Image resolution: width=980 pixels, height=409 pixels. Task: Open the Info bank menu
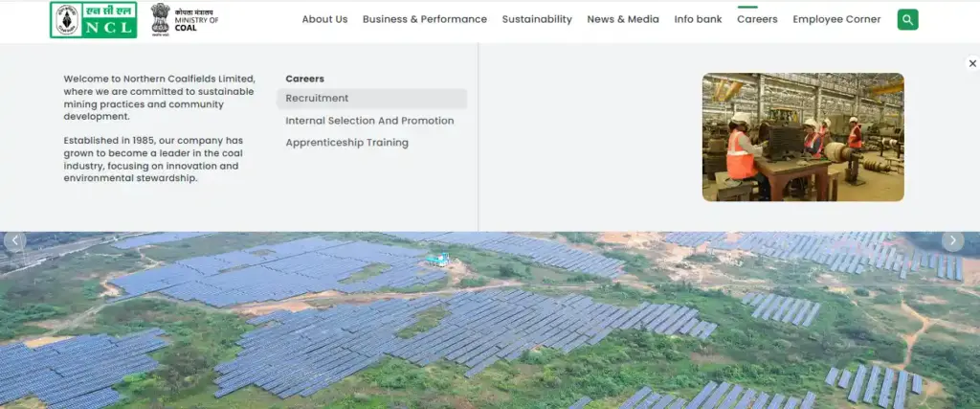point(698,19)
